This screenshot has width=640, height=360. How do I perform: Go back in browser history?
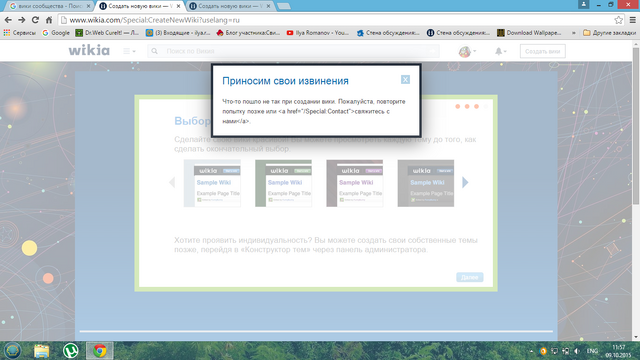tap(8, 20)
